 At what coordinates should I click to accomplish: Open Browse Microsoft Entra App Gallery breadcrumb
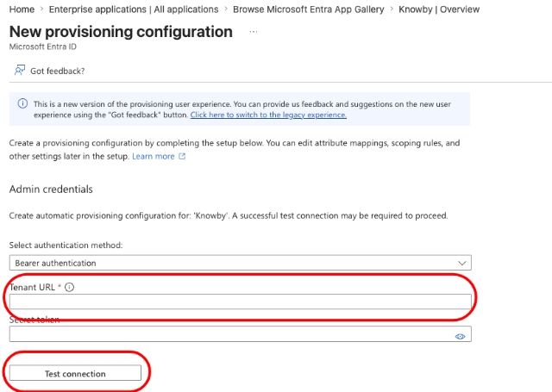pyautogui.click(x=309, y=9)
